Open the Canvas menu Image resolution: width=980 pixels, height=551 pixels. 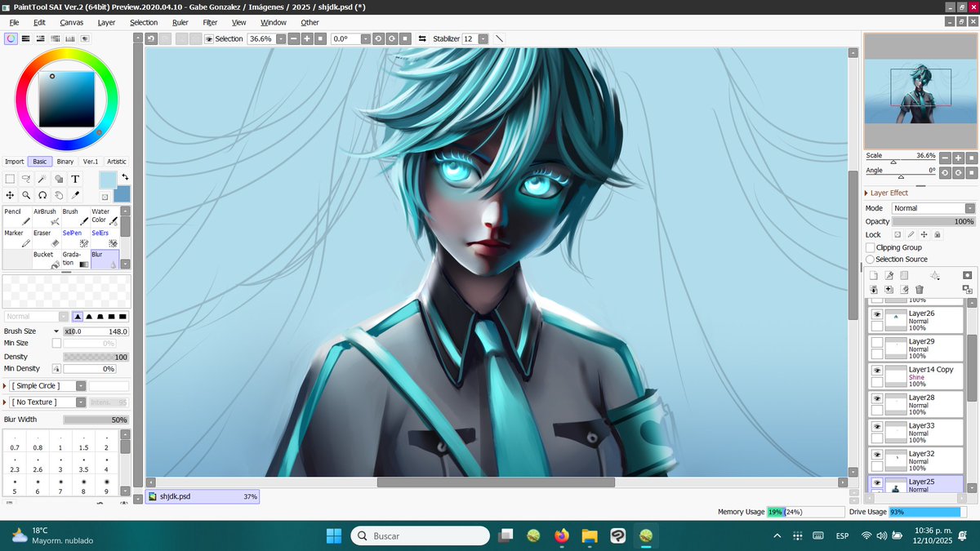coord(71,22)
